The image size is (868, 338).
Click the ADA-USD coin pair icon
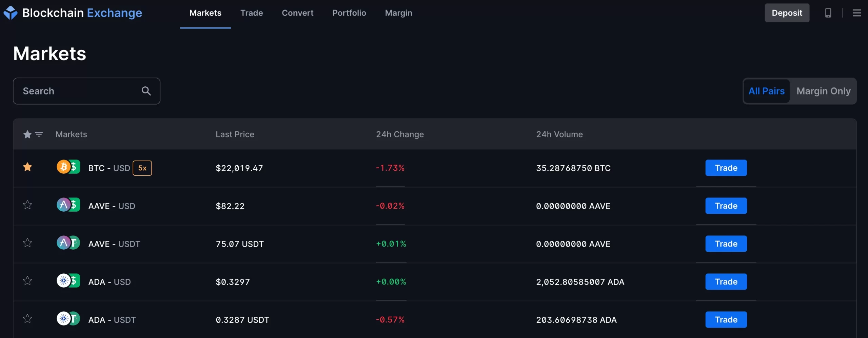click(x=68, y=281)
